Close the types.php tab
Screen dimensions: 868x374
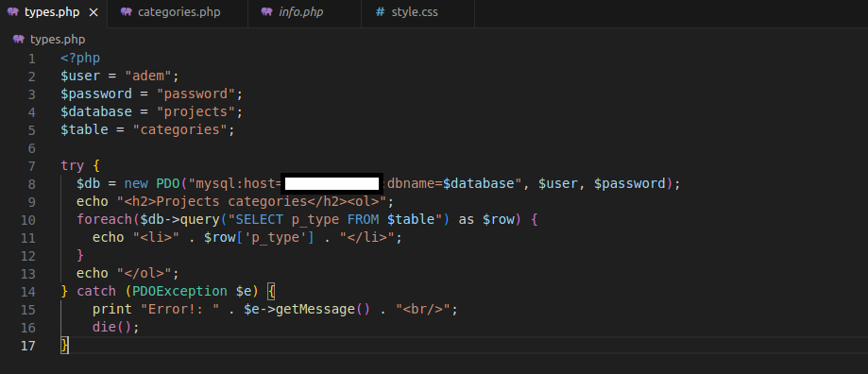point(94,12)
